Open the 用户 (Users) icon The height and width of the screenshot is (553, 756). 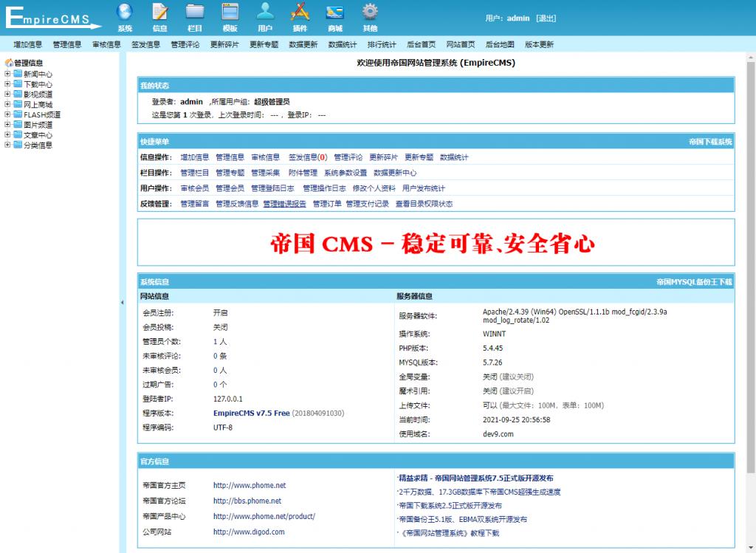pyautogui.click(x=264, y=16)
